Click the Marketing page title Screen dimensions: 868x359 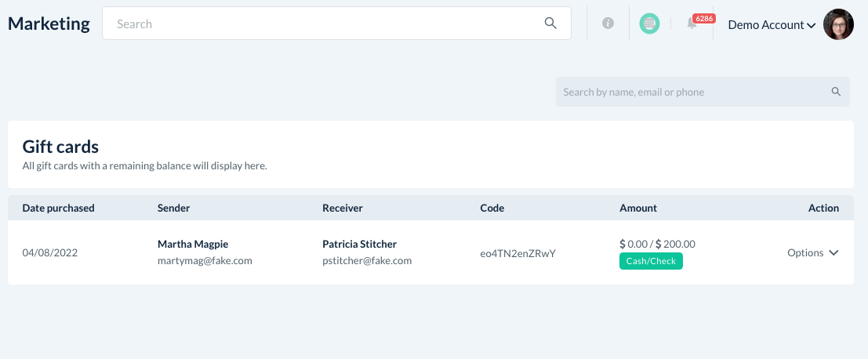pyautogui.click(x=49, y=24)
